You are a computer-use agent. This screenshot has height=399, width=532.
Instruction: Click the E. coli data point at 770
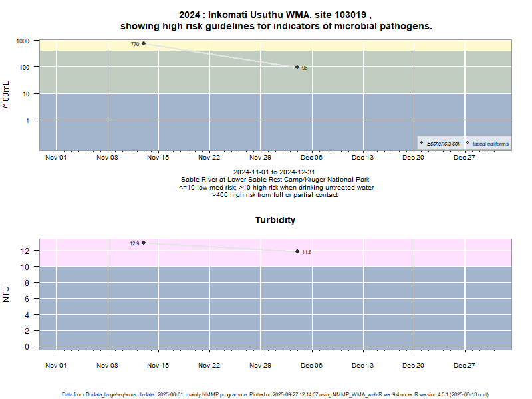tap(144, 43)
